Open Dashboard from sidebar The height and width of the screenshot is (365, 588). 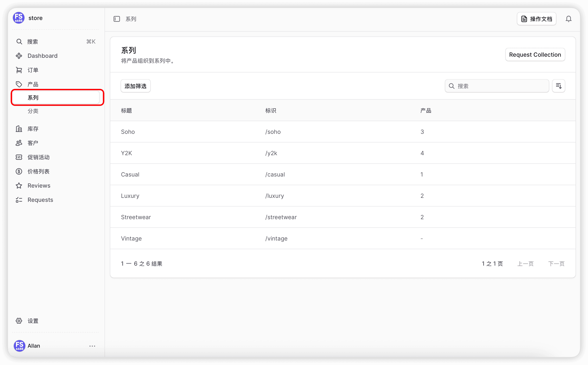click(x=42, y=56)
